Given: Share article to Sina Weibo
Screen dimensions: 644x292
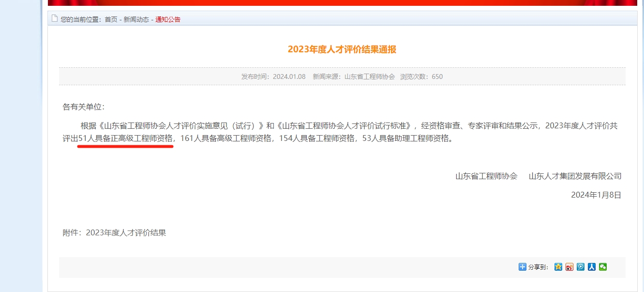Looking at the screenshot, I should pos(569,267).
